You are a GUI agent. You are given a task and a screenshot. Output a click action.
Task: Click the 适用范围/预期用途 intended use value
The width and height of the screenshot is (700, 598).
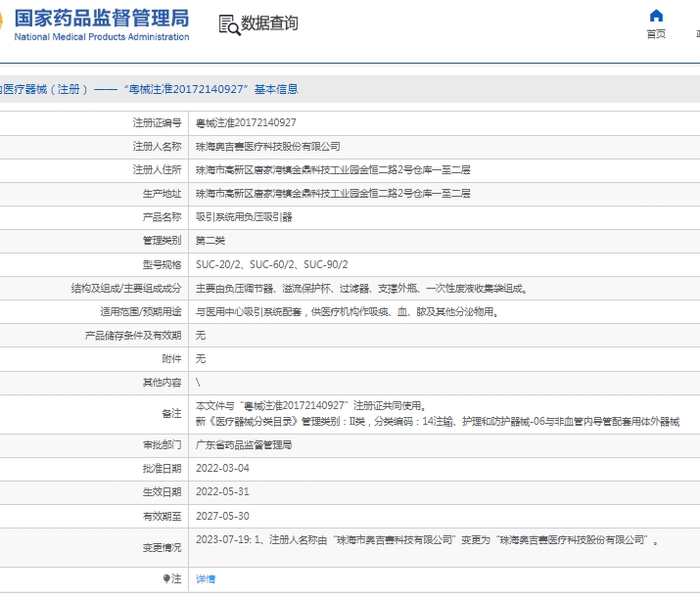click(347, 312)
